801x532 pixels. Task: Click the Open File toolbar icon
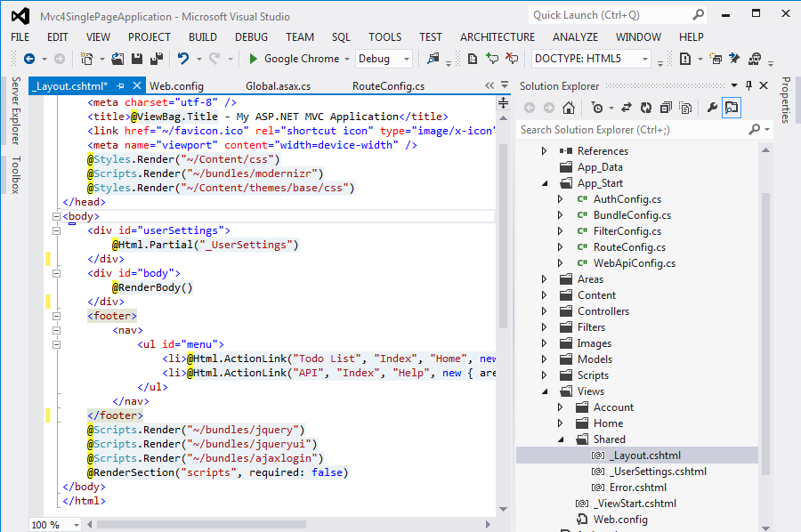pyautogui.click(x=117, y=59)
